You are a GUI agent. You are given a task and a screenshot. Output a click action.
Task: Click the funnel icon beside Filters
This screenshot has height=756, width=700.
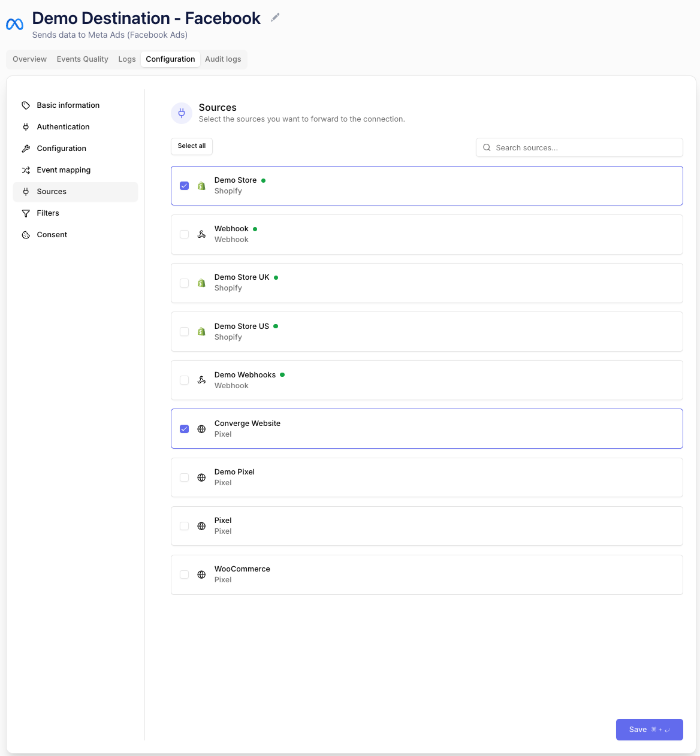[x=26, y=213]
